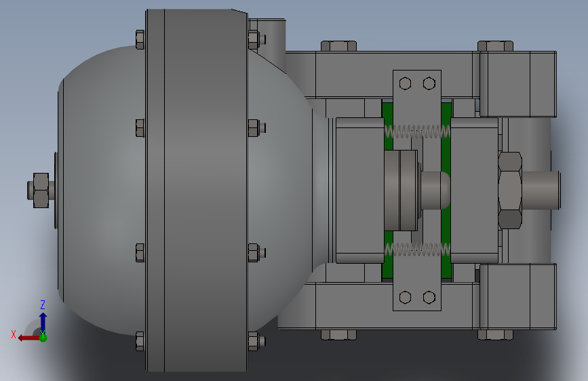
Task: Click the shaft end protruding on the right
Action: tap(541, 190)
